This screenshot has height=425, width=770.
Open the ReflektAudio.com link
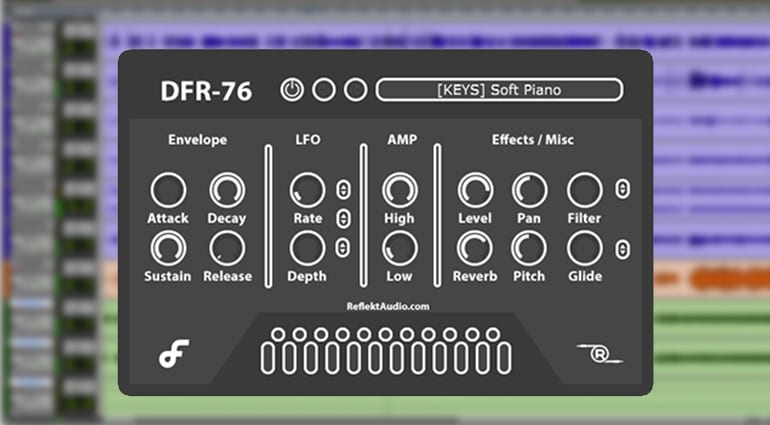pyautogui.click(x=388, y=307)
